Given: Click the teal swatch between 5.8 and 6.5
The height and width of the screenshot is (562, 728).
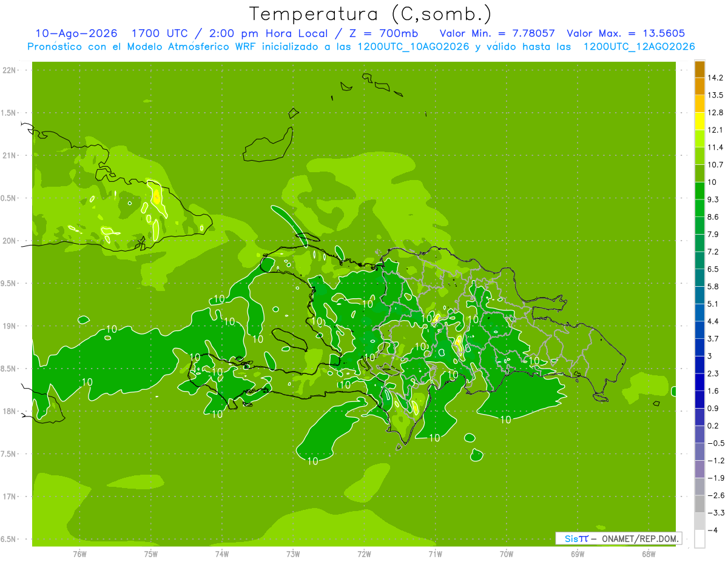Looking at the screenshot, I should point(699,278).
